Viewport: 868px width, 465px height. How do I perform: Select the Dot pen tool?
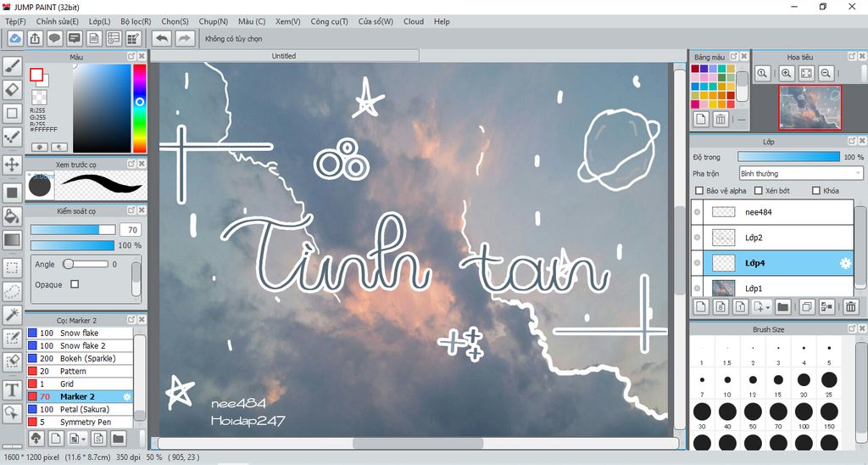coord(12,137)
